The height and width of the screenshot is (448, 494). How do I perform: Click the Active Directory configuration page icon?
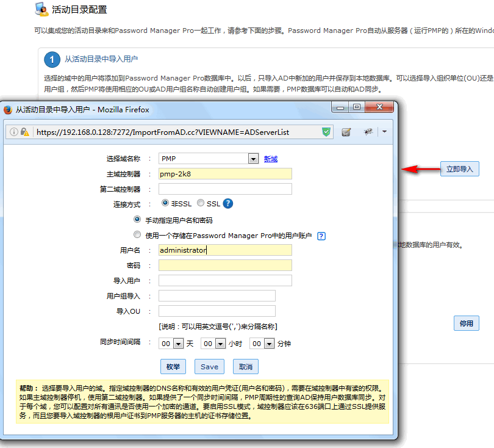tap(41, 9)
